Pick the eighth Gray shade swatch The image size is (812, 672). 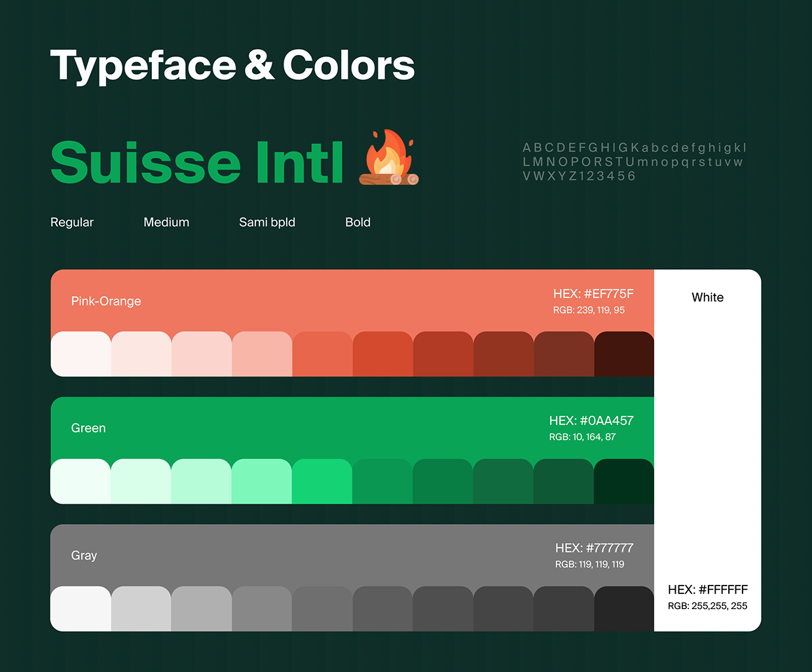point(504,608)
